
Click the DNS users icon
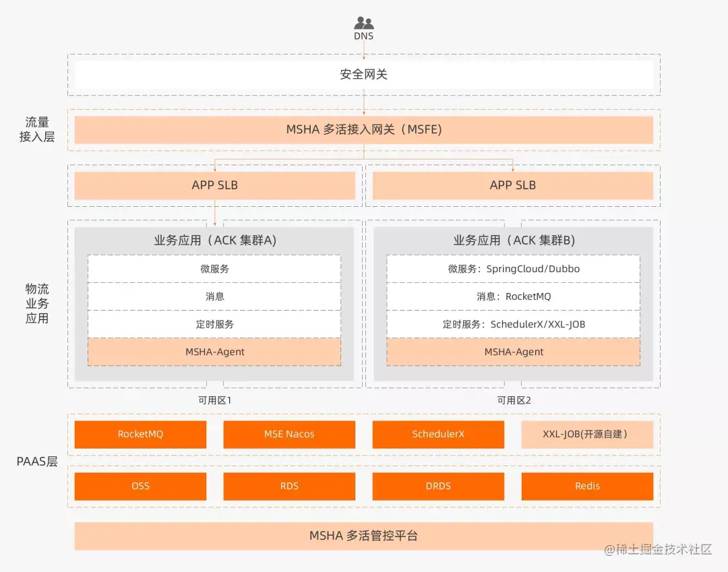point(363,23)
